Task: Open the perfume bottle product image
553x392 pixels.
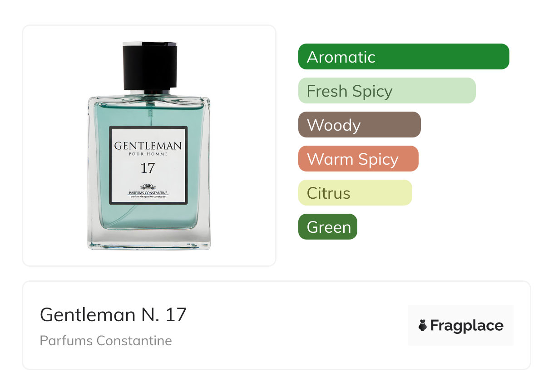Action: point(149,146)
